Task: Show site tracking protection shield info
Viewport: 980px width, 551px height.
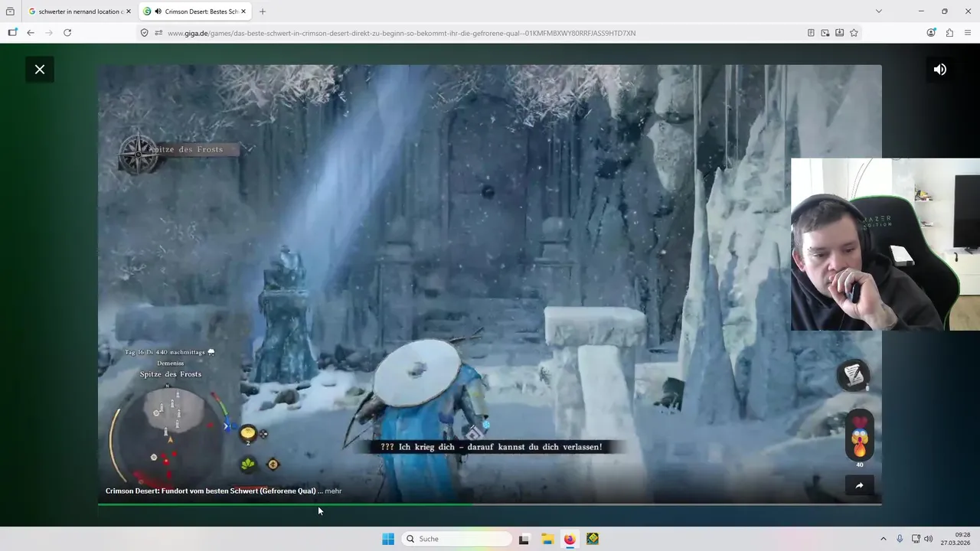Action: (x=144, y=33)
